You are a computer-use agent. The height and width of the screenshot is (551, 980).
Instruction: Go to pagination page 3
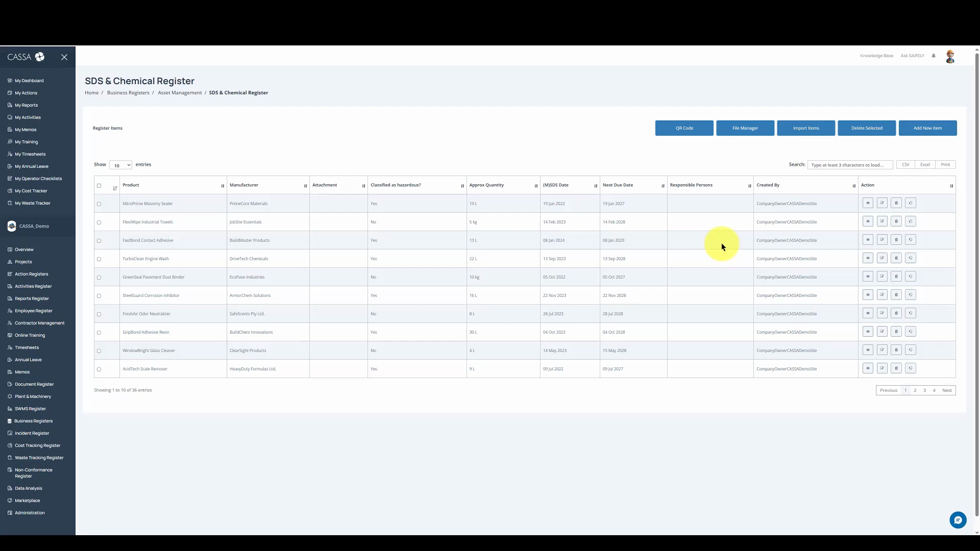(x=924, y=390)
